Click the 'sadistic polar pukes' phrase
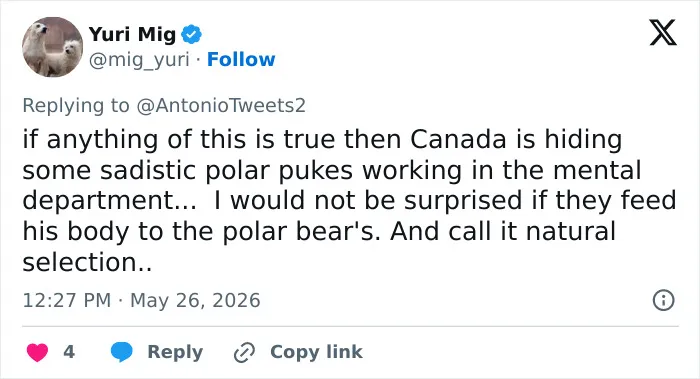Viewport: 700px width, 379px height. (227, 171)
